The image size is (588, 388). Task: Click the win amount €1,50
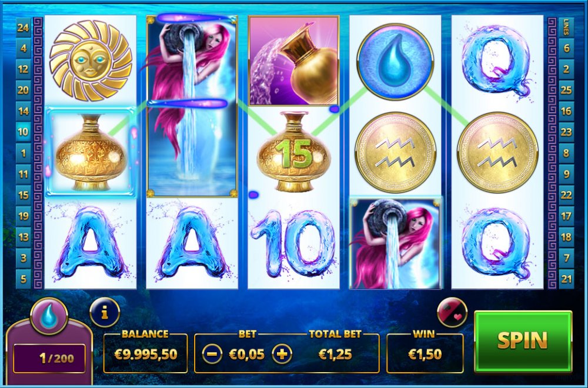pyautogui.click(x=425, y=354)
